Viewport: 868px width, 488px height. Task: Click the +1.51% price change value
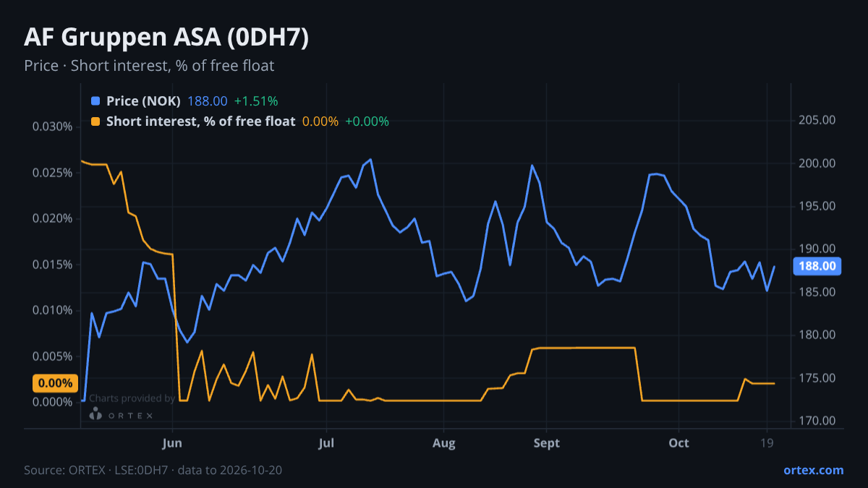[256, 101]
